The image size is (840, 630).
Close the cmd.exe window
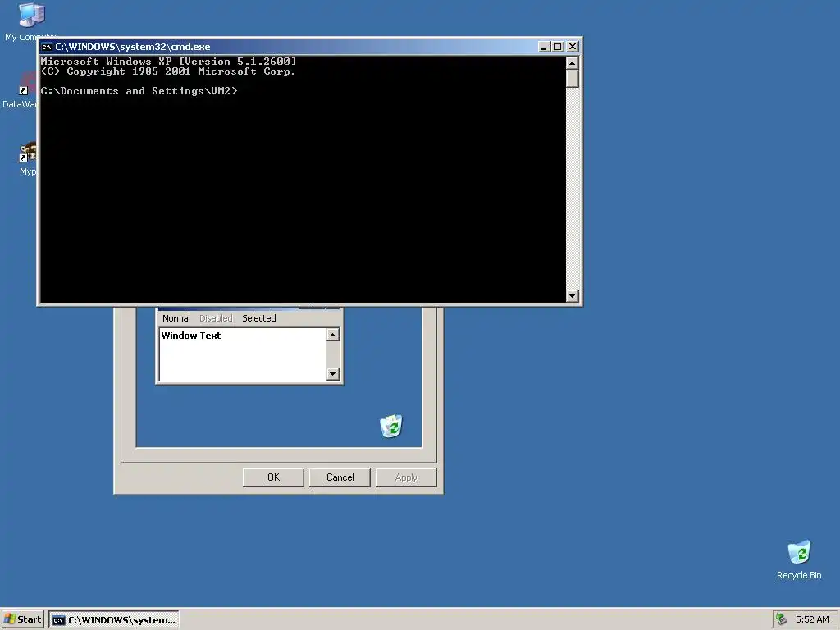pos(573,47)
